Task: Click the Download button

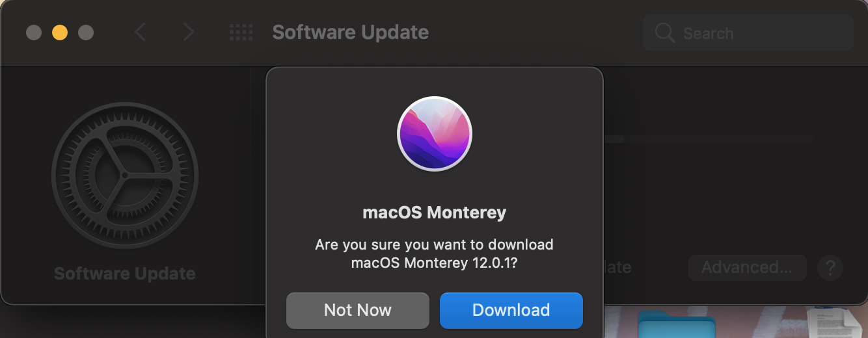Action: (x=511, y=310)
